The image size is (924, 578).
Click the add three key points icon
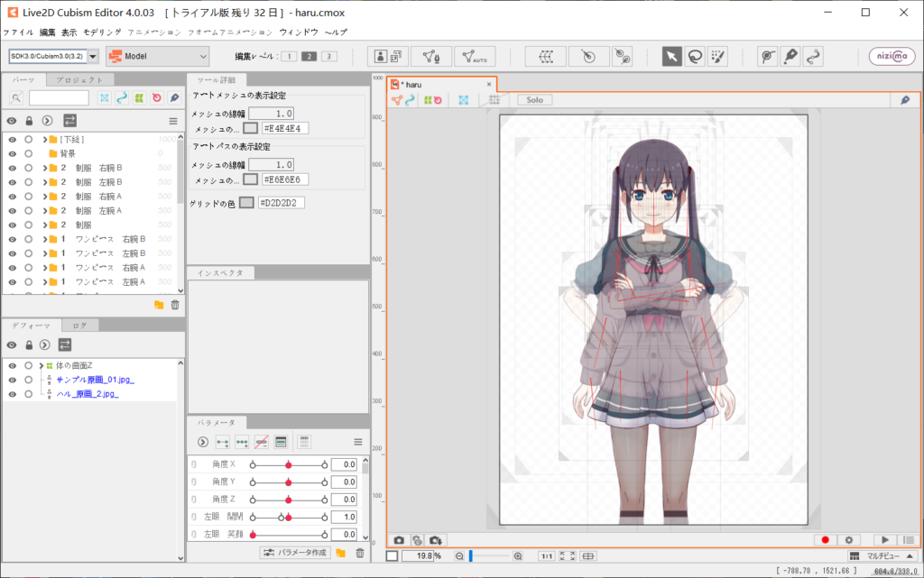tap(242, 442)
